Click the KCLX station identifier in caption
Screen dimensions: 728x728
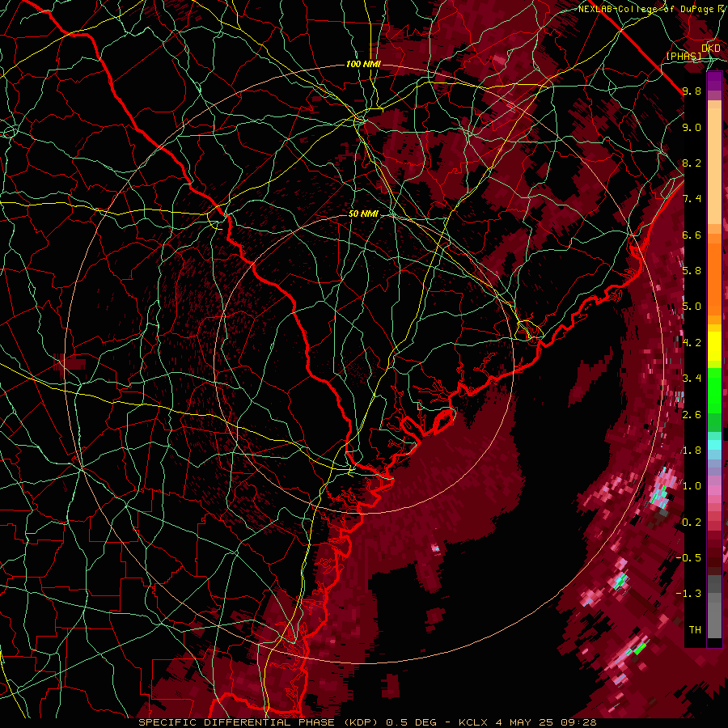[473, 722]
